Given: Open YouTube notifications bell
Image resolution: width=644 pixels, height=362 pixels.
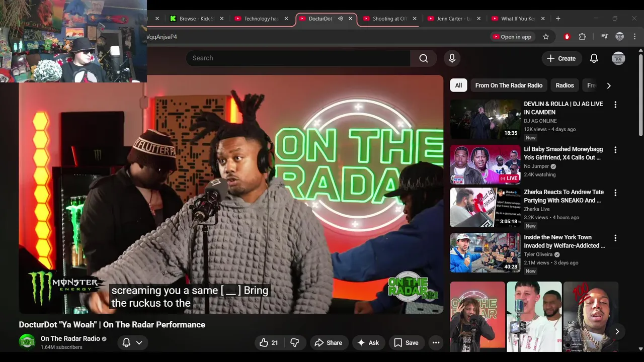Looking at the screenshot, I should 594,58.
